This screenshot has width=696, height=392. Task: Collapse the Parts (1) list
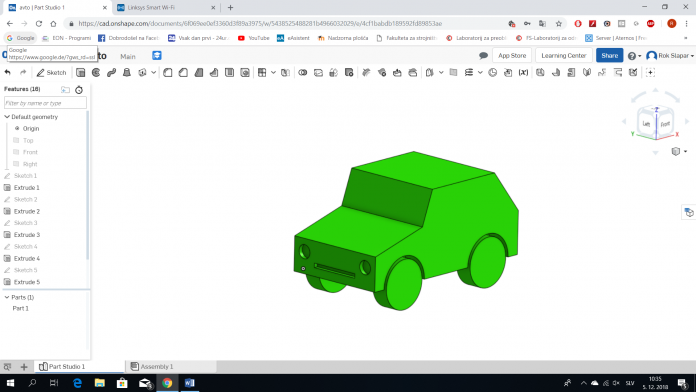point(7,297)
